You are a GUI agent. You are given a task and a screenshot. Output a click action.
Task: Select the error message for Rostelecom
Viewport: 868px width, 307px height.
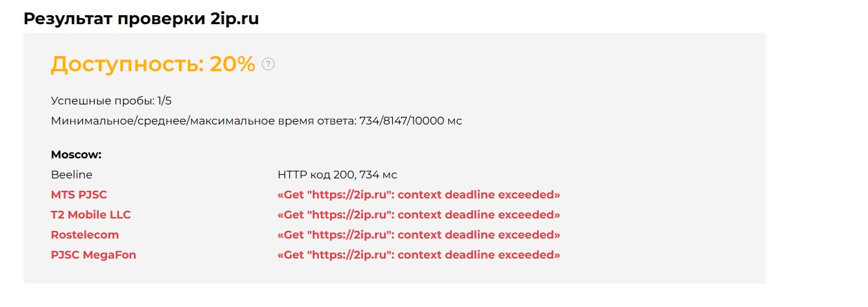[x=419, y=235]
